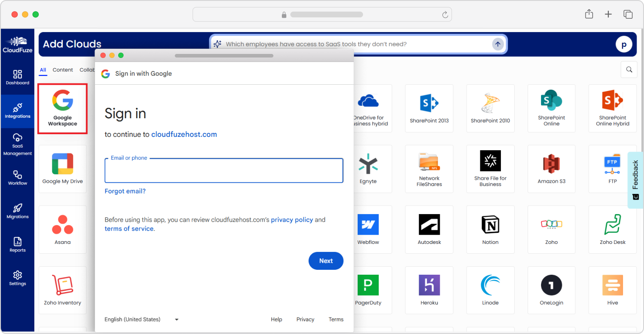Image resolution: width=644 pixels, height=334 pixels.
Task: Open the profile avatar 'p'
Action: 624,44
